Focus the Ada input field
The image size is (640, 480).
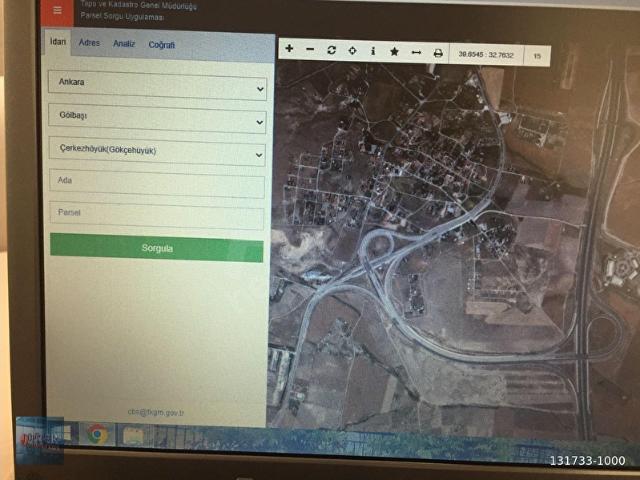[x=157, y=184]
